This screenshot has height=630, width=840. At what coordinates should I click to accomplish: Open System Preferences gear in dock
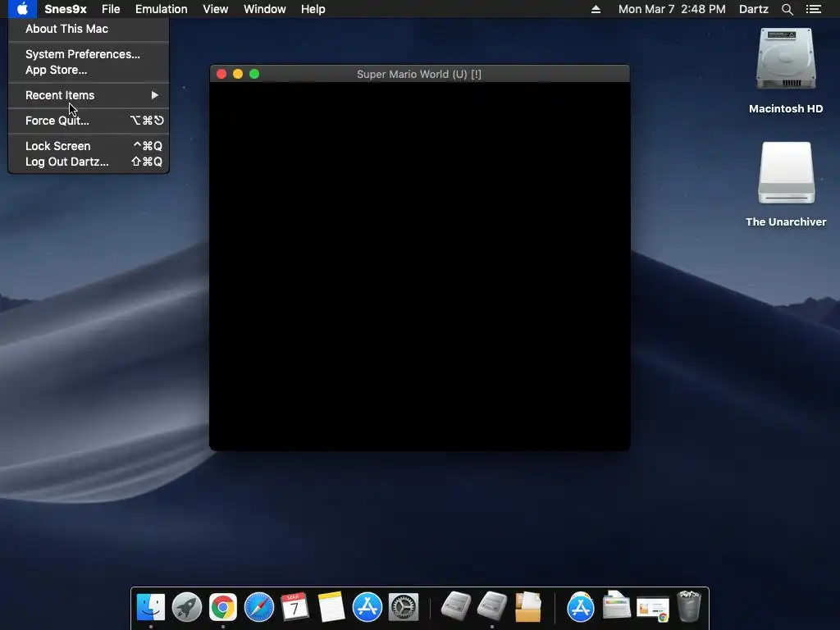[403, 607]
